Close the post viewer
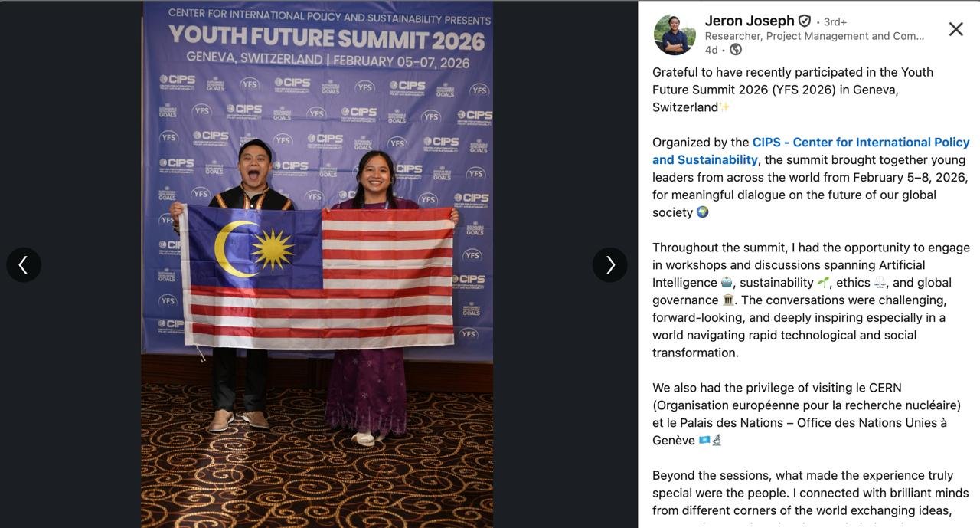 pos(955,29)
